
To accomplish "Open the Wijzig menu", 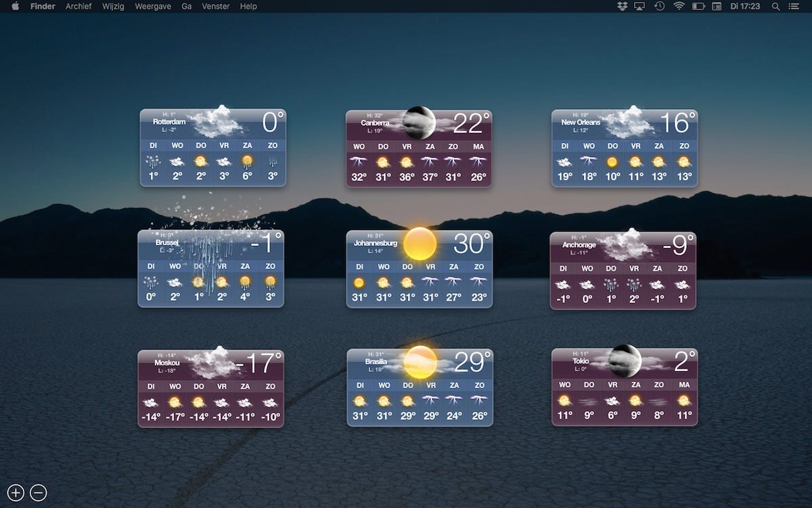I will click(x=113, y=6).
